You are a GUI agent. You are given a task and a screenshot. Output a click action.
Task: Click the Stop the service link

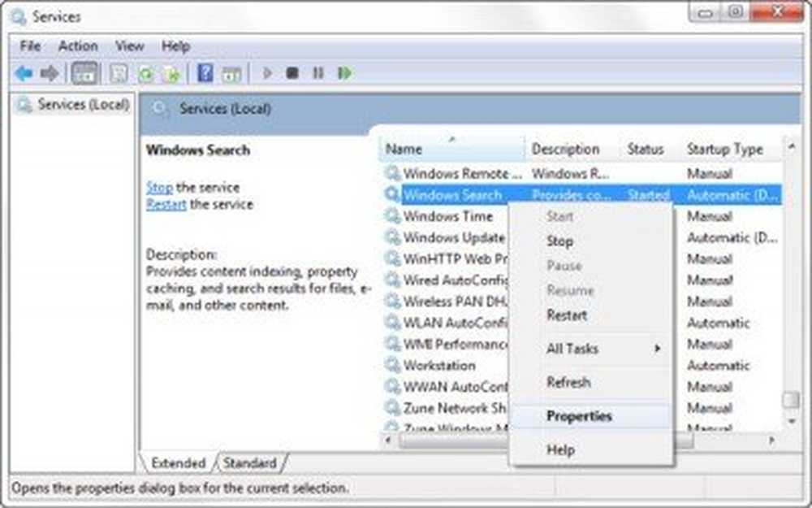click(x=159, y=187)
